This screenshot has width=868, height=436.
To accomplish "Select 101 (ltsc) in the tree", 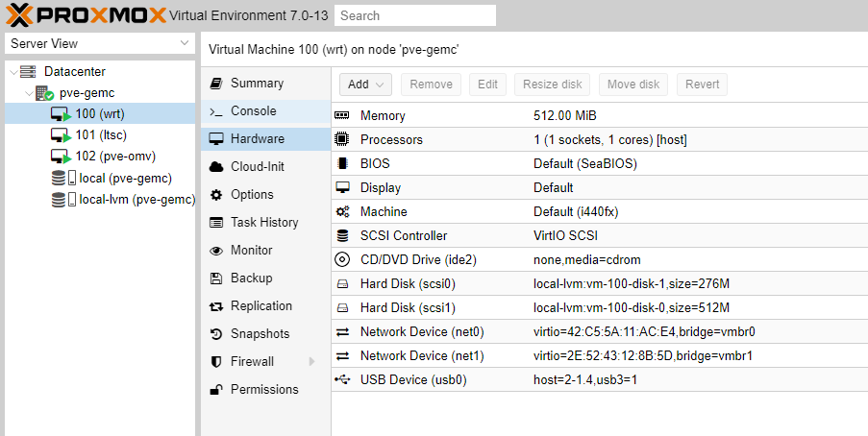I will (100, 135).
